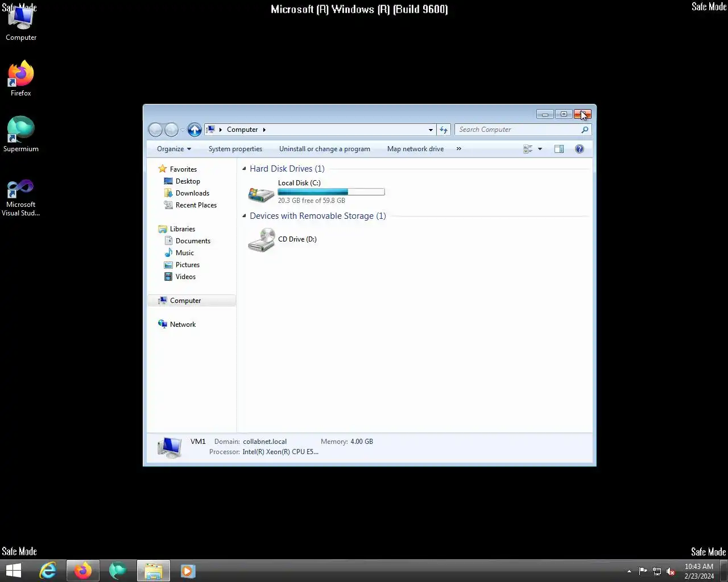
Task: Click the Documents library icon
Action: click(x=168, y=241)
